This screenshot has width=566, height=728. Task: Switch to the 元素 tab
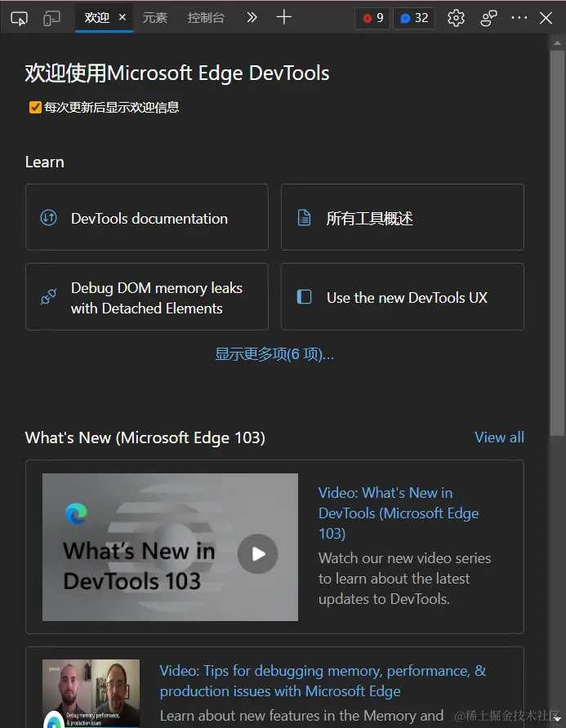click(x=154, y=17)
